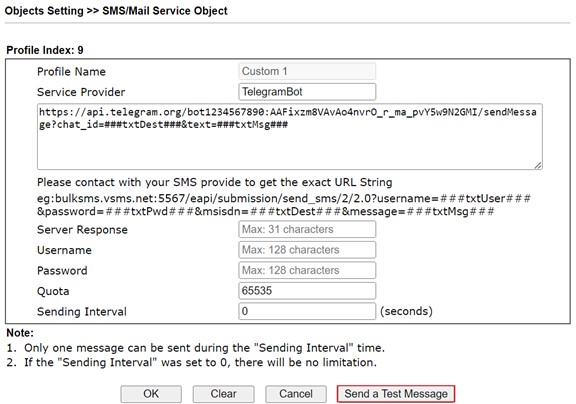Click the Profile Index 9 heading
The height and width of the screenshot is (404, 576).
(x=45, y=50)
